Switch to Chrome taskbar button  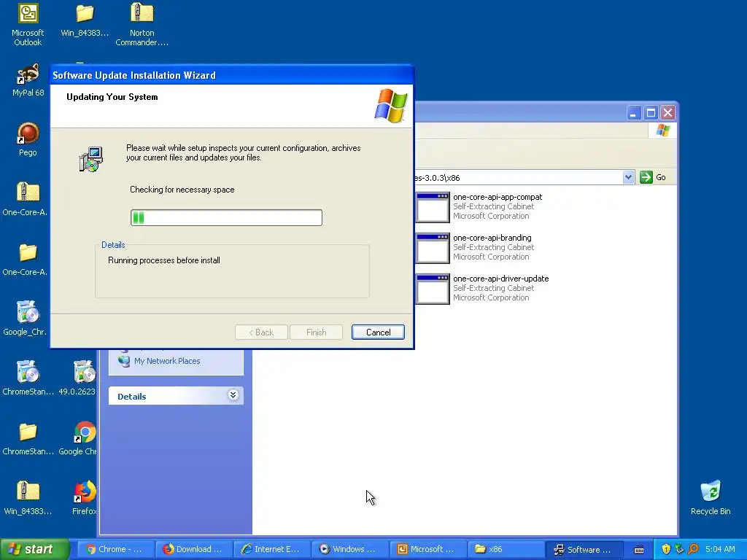pyautogui.click(x=116, y=549)
